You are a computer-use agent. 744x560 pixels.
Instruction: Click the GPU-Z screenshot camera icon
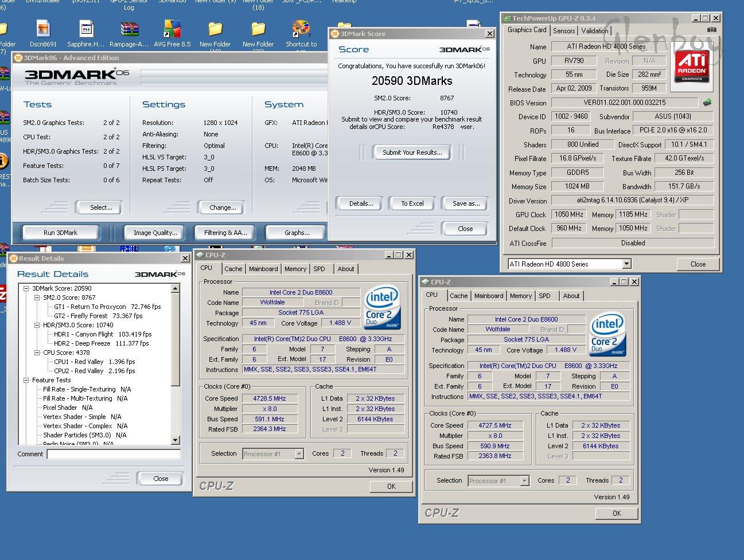coord(711,30)
